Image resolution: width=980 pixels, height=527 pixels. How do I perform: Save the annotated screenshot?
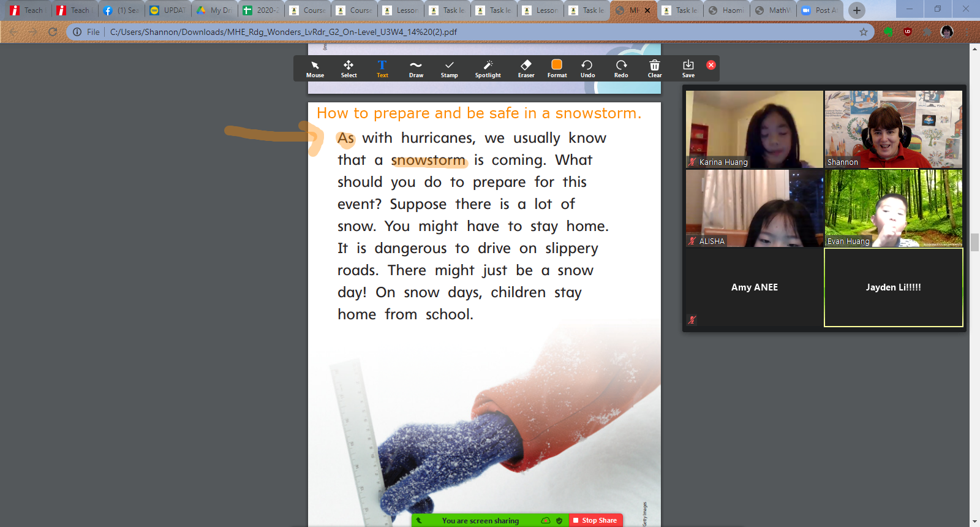688,69
